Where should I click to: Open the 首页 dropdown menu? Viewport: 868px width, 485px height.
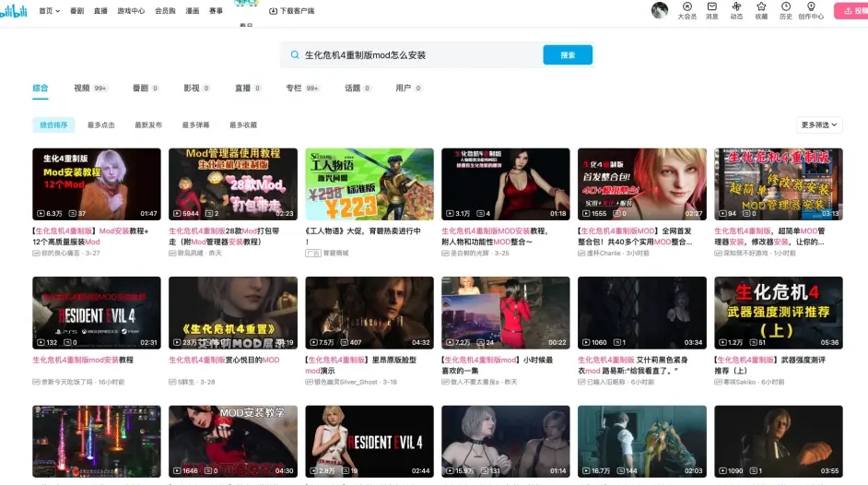[x=49, y=11]
